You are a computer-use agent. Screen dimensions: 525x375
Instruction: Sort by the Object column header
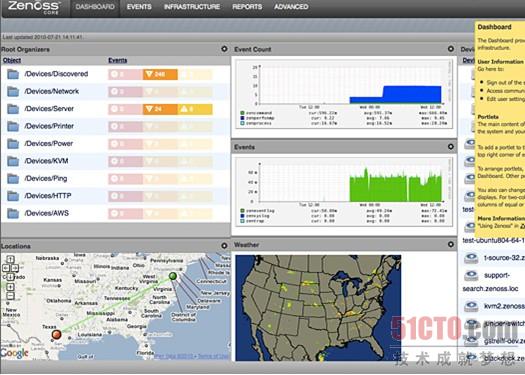12,60
